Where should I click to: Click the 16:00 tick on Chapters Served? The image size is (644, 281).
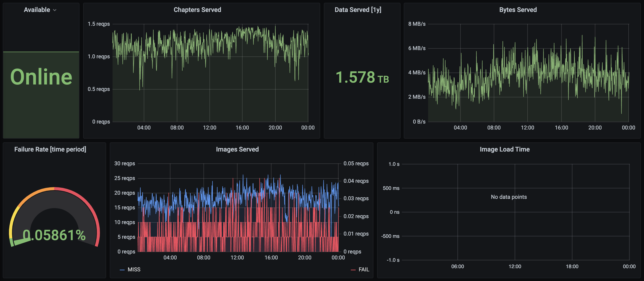(x=242, y=128)
